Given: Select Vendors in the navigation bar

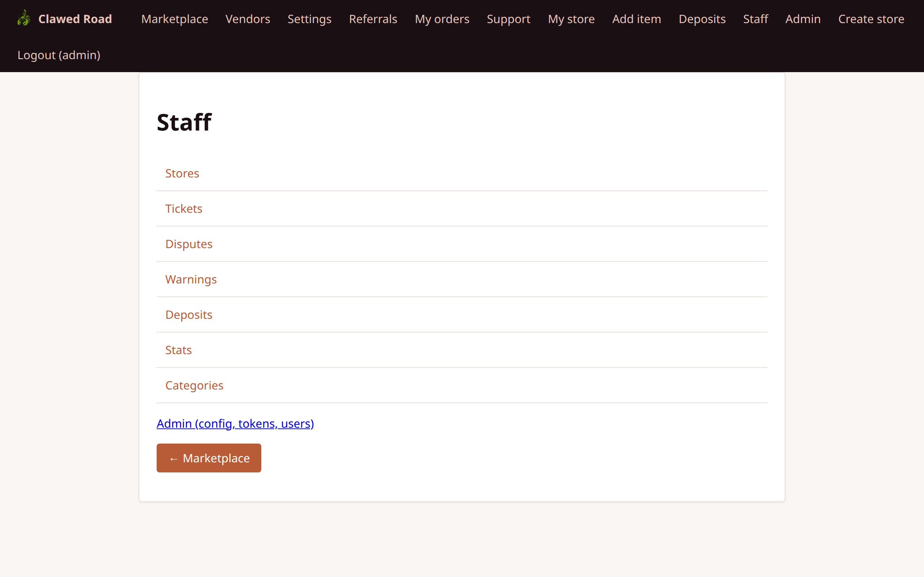Looking at the screenshot, I should (x=247, y=19).
